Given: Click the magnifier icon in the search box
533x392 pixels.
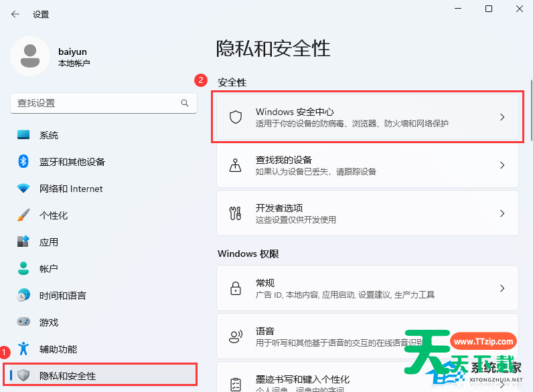Looking at the screenshot, I should (x=185, y=103).
